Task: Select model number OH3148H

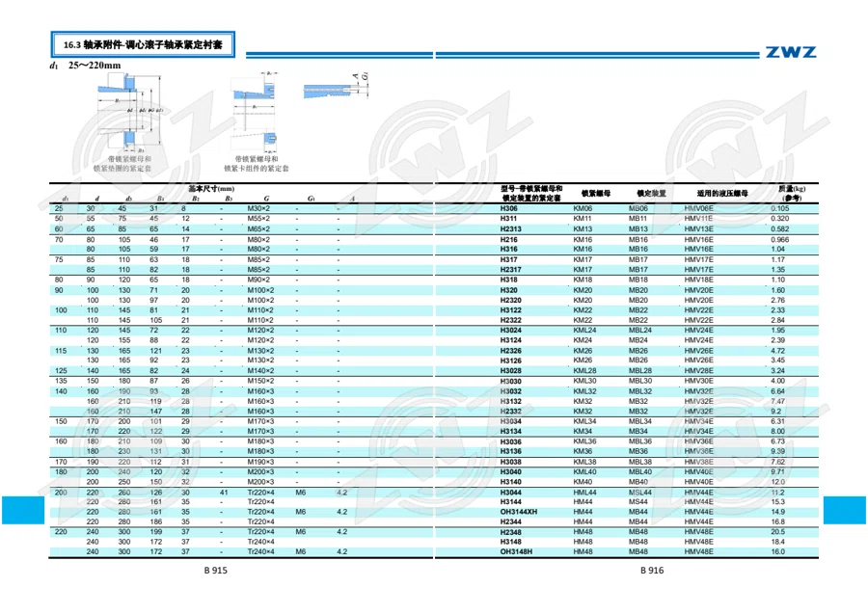Action: [516, 552]
